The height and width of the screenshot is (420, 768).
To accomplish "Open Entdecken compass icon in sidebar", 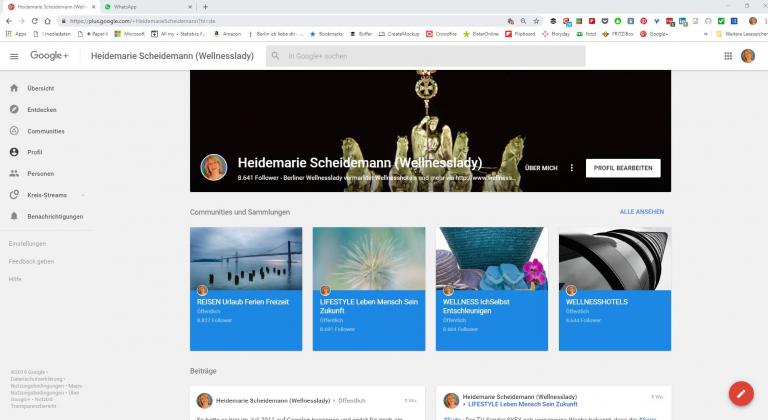I will point(14,109).
